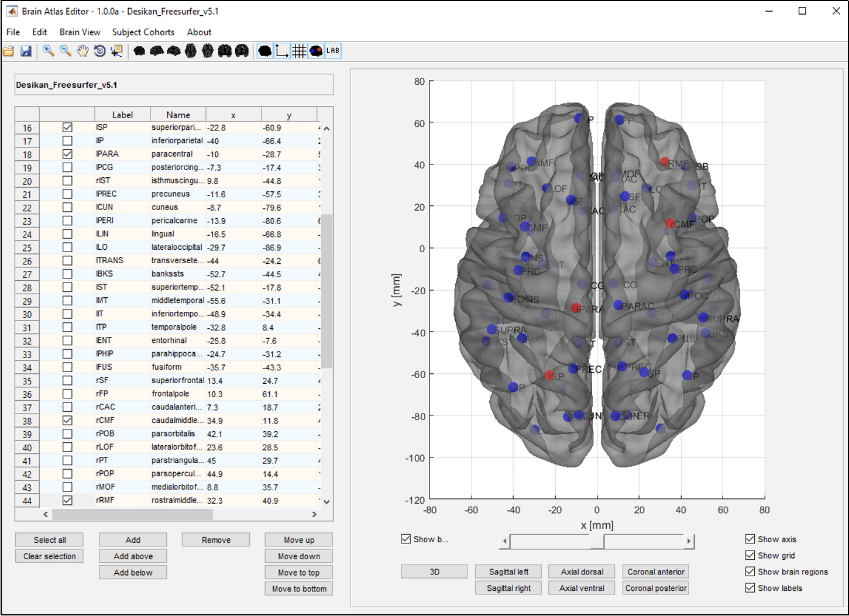The image size is (849, 616).
Task: Click the Clear selection button
Action: pos(50,556)
